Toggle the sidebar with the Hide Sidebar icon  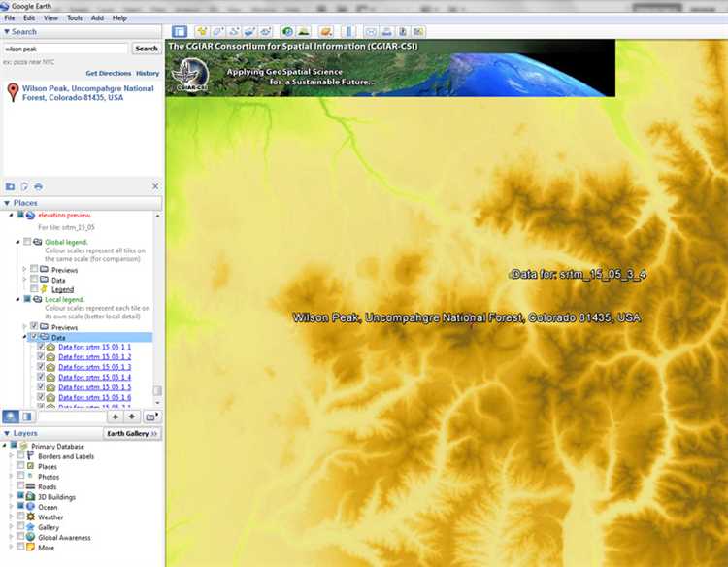click(x=180, y=32)
